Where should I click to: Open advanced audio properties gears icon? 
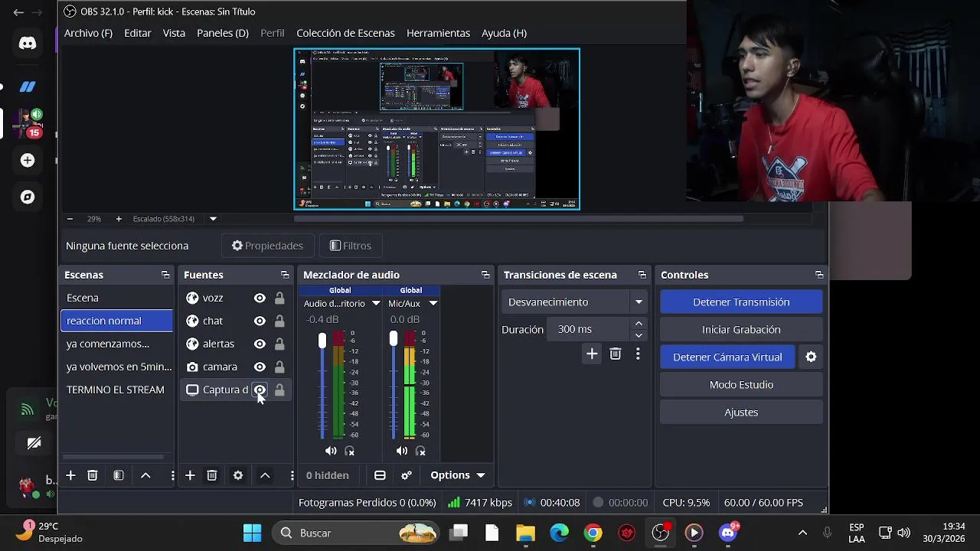(407, 475)
